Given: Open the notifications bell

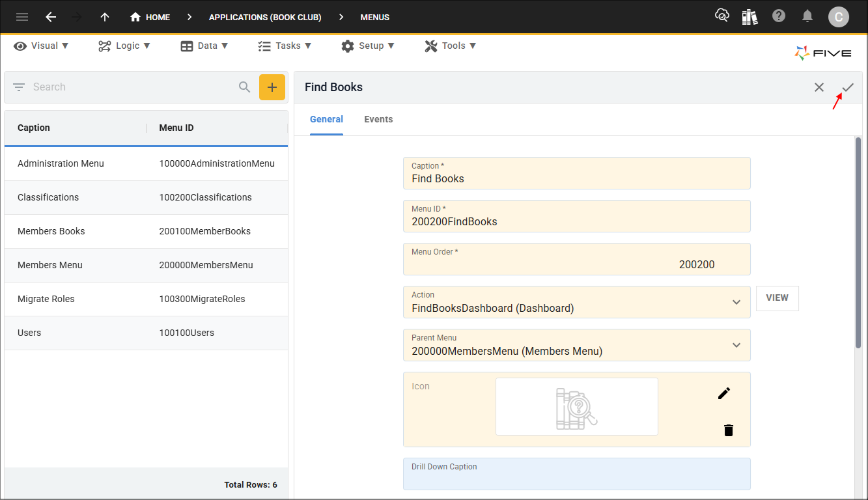Looking at the screenshot, I should [807, 16].
